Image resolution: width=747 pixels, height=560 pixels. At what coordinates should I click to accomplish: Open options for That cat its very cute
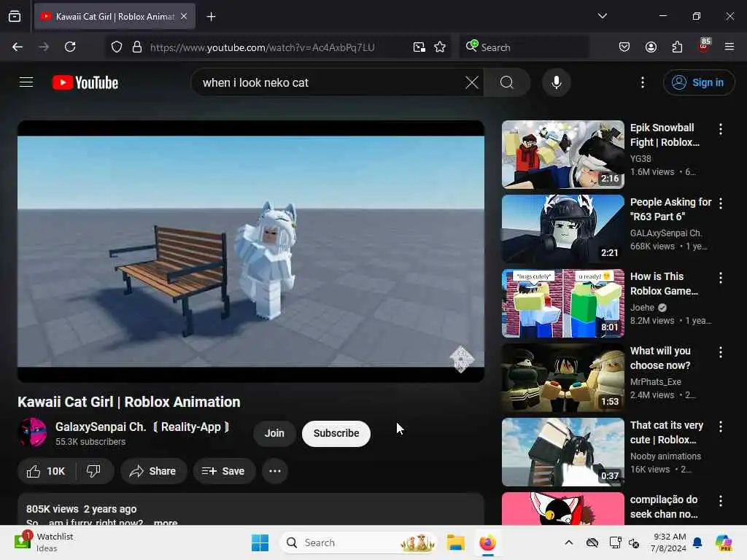(x=721, y=426)
